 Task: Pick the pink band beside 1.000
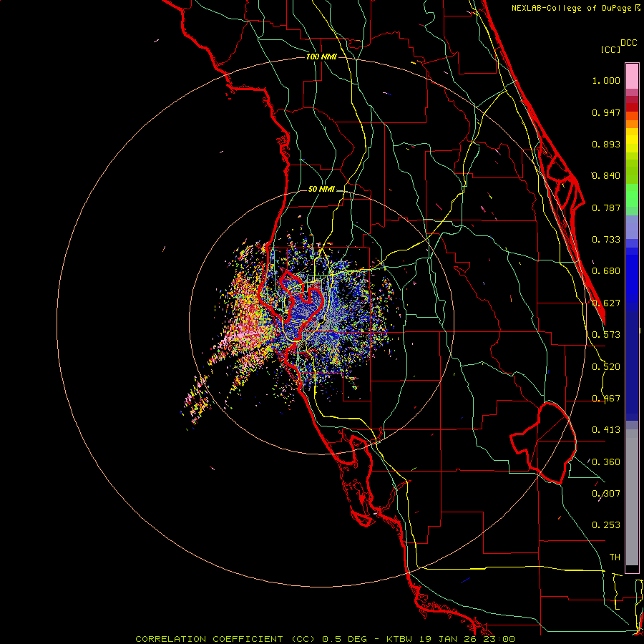coord(632,77)
